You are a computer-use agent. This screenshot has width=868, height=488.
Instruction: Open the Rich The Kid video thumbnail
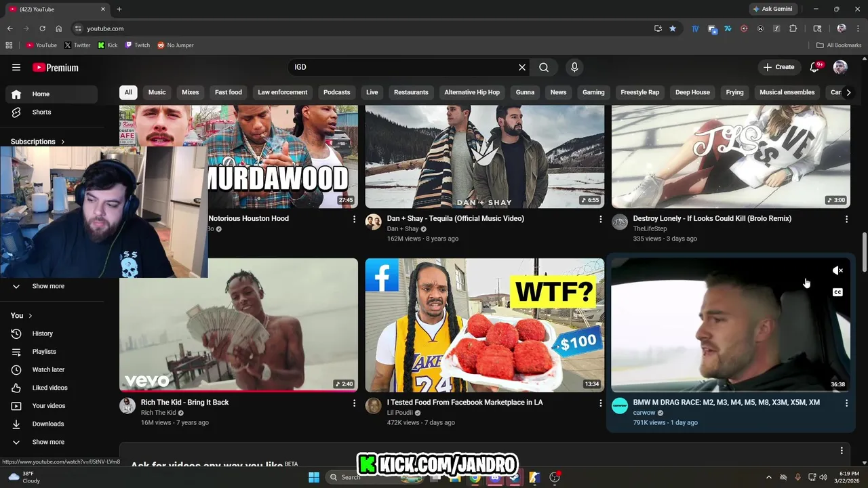239,325
